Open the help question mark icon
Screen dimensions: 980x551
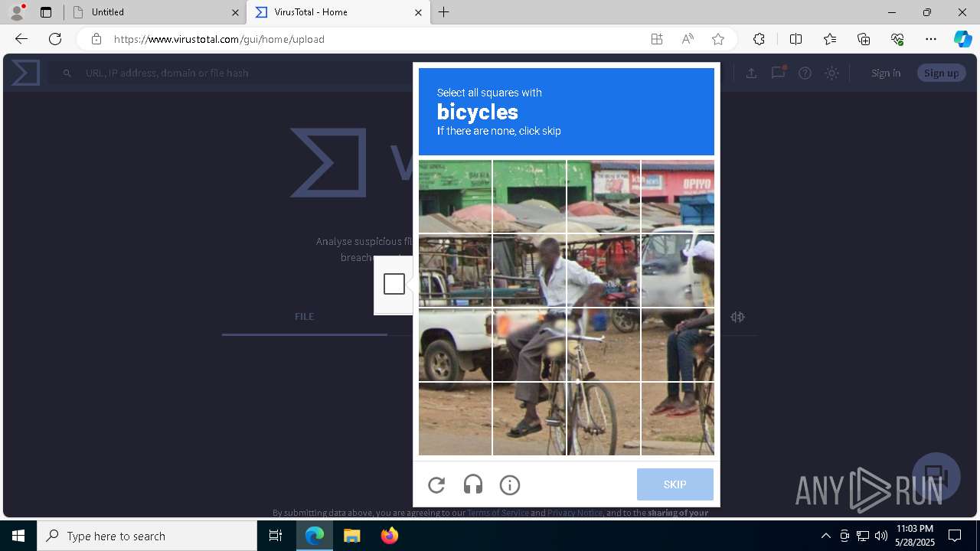tap(805, 73)
